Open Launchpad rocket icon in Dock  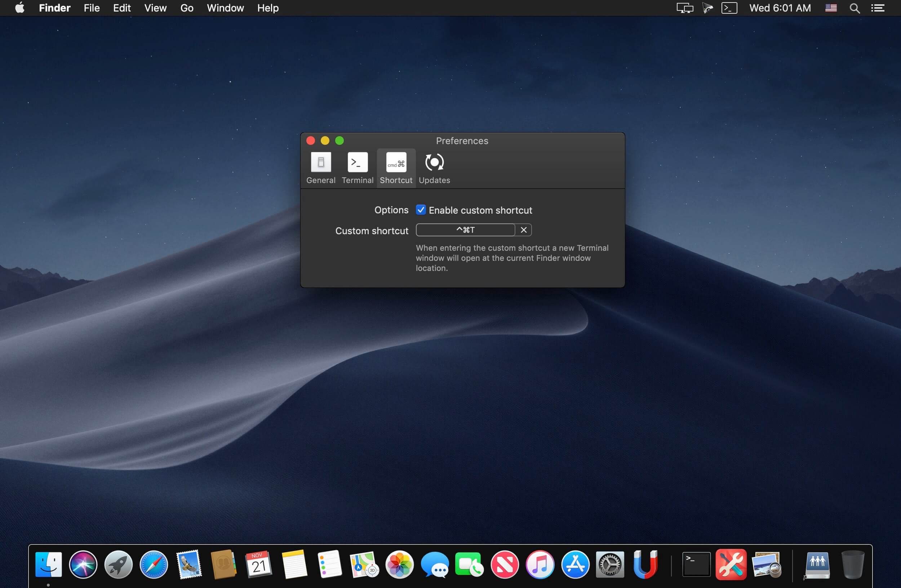tap(119, 564)
